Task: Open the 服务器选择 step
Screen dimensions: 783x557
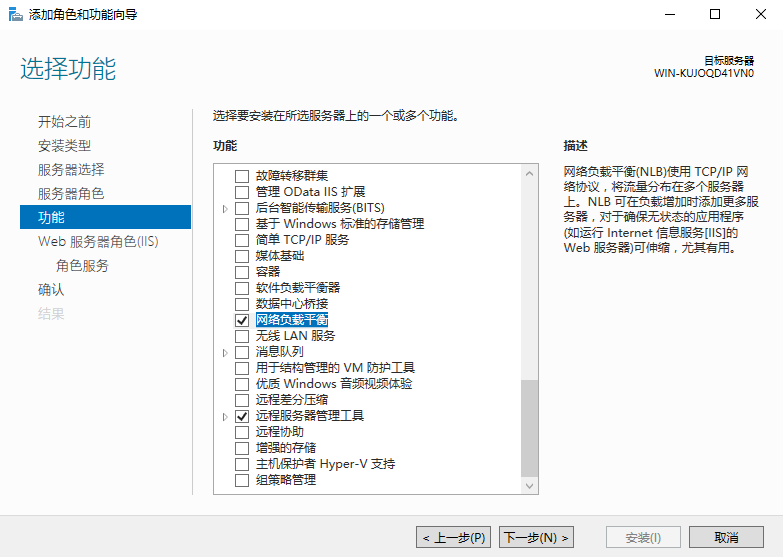Action: point(71,169)
